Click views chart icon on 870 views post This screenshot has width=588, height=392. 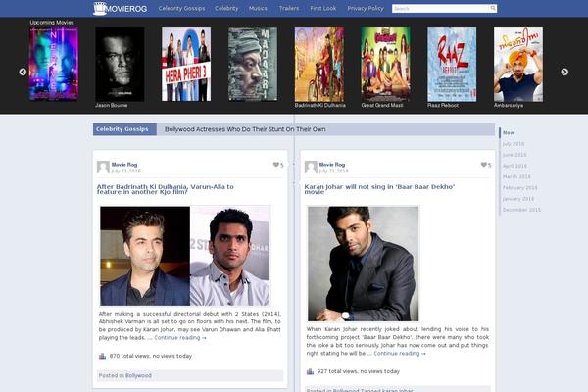102,356
